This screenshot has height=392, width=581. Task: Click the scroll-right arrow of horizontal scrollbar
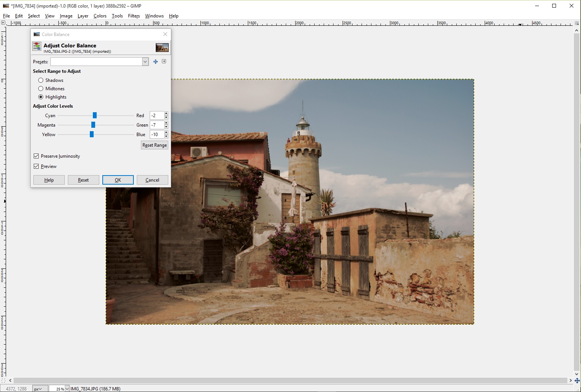pos(570,380)
